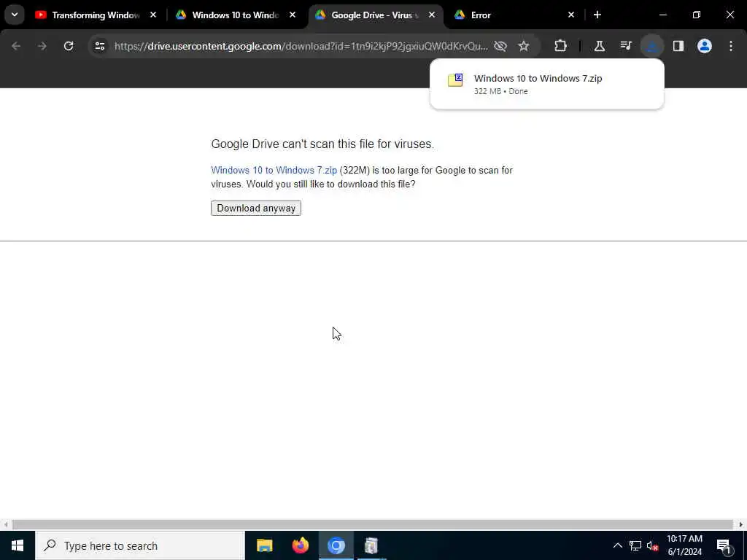Switch to the Windows 10 to Windows Drive tab
Viewport: 747px width, 560px height.
[236, 15]
